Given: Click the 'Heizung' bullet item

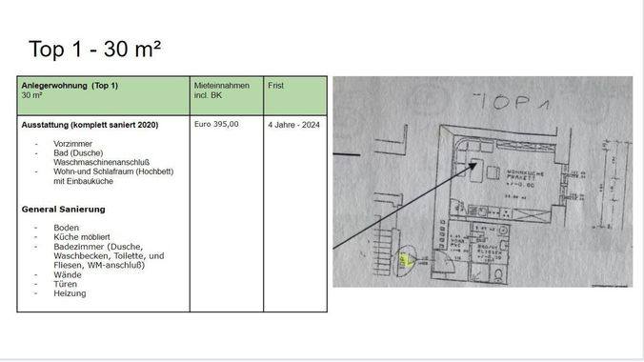Looking at the screenshot, I should tap(70, 293).
